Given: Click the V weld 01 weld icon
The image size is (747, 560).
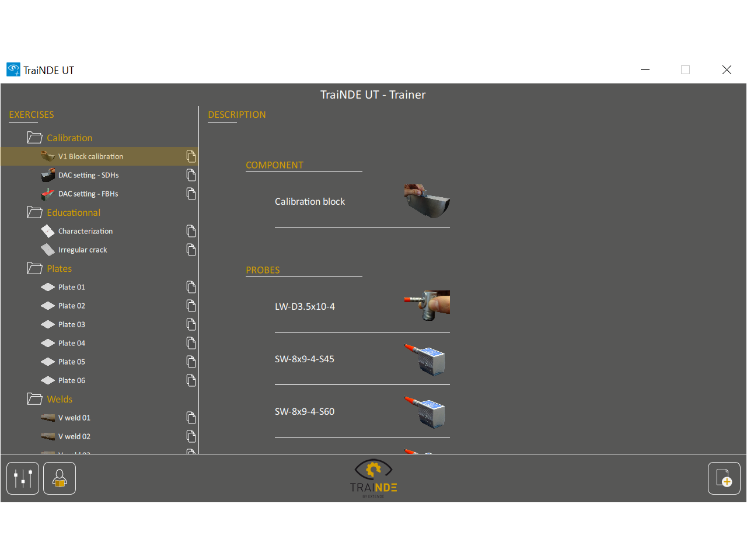Looking at the screenshot, I should pyautogui.click(x=48, y=418).
